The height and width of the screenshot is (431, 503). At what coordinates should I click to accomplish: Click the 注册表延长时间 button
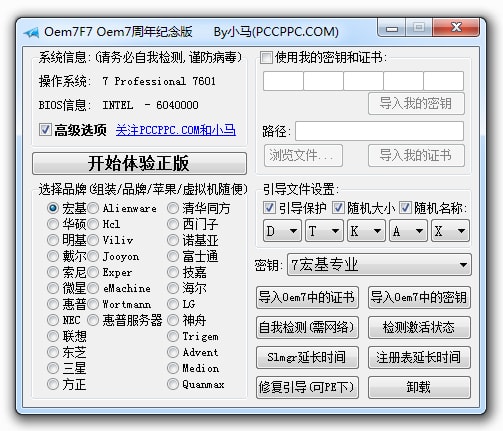pos(419,357)
